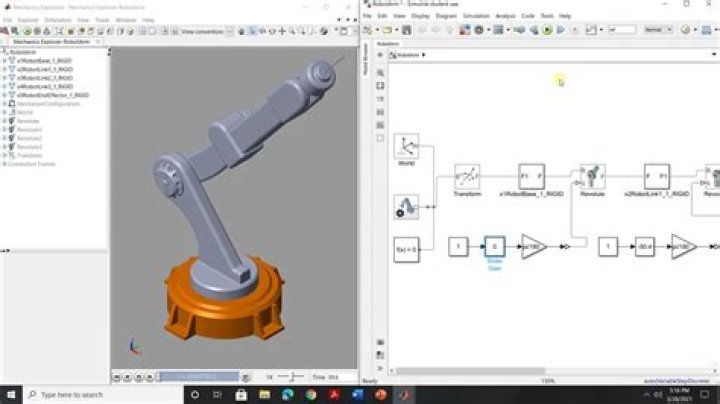Open the Tools menu in Mechanics Explorer

tap(101, 19)
